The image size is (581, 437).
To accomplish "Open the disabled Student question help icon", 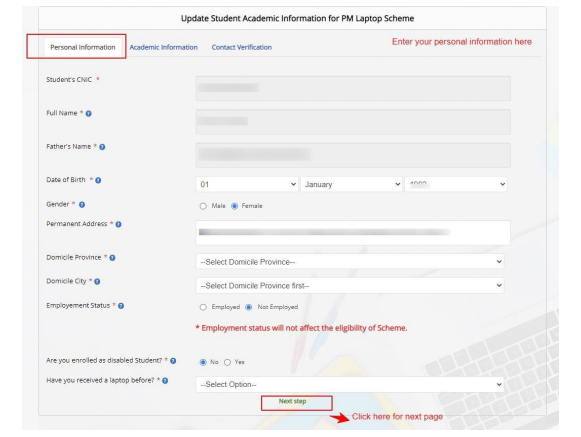I will pyautogui.click(x=173, y=361).
